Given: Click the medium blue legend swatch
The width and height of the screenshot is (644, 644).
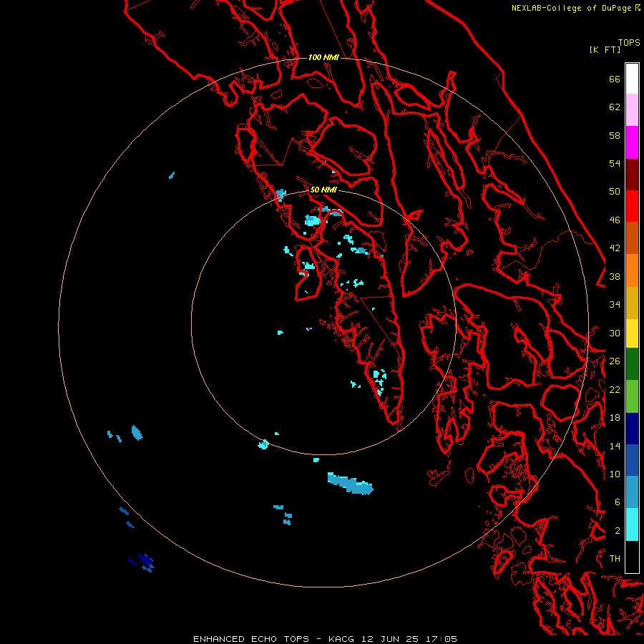Looking at the screenshot, I should (x=632, y=460).
